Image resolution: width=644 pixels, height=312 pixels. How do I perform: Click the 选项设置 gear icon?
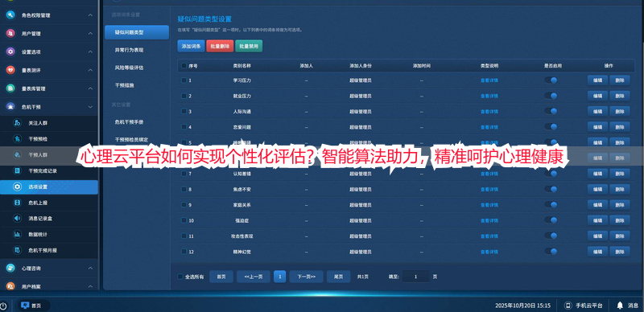tap(17, 187)
